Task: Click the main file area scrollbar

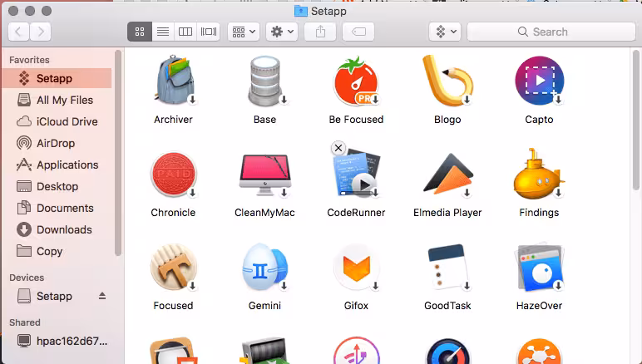Action: tap(635, 121)
